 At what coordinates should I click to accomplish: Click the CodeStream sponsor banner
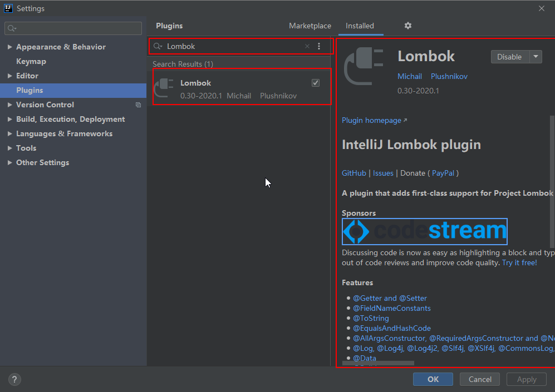424,231
